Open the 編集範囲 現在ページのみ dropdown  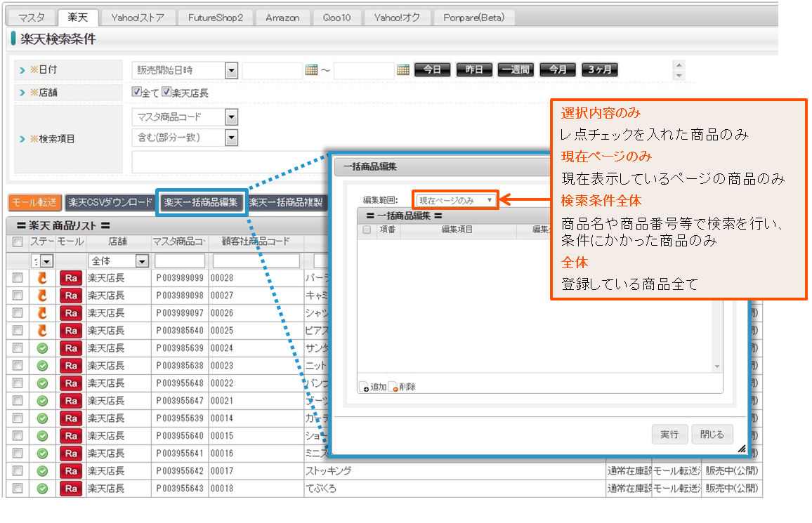point(456,200)
